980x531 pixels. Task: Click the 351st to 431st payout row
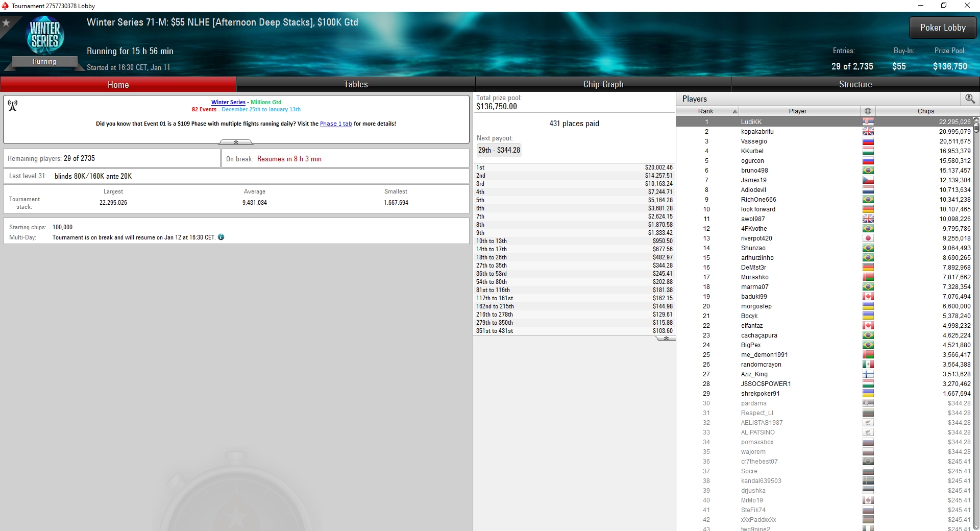574,331
